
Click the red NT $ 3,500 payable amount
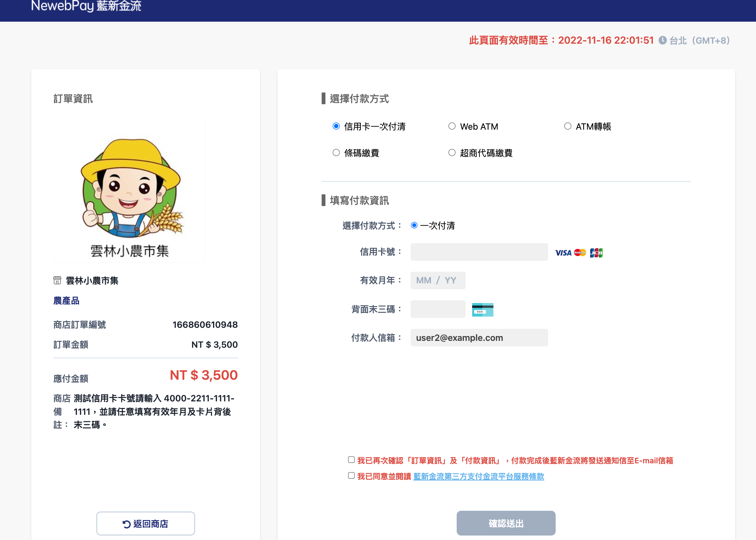tap(204, 375)
